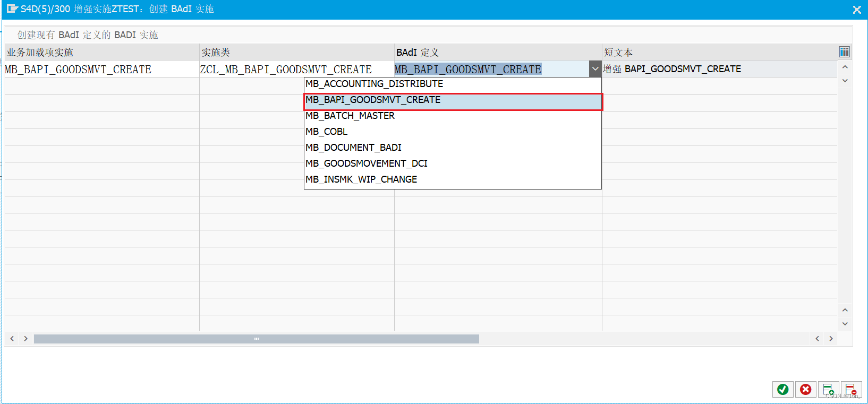Click the delete row icon

(x=850, y=390)
